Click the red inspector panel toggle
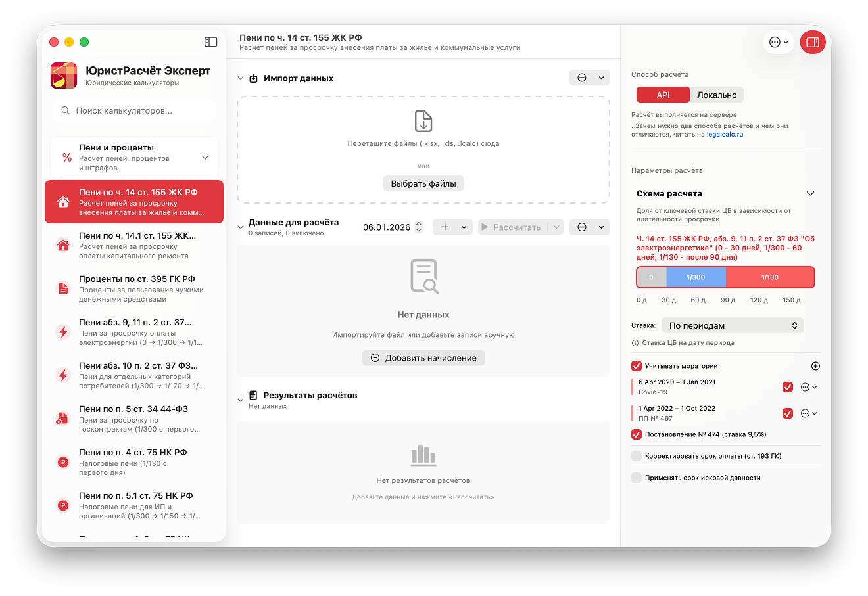 coord(813,42)
